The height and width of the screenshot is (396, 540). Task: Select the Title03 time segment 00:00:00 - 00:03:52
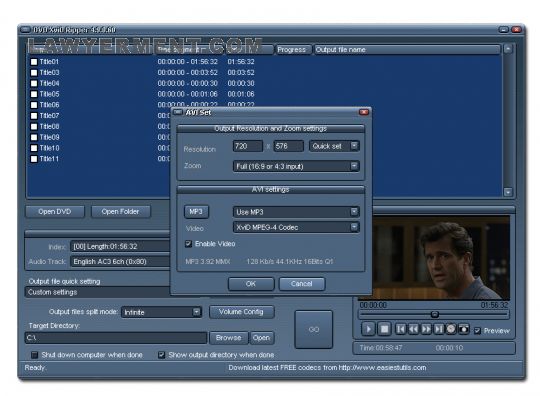(188, 73)
